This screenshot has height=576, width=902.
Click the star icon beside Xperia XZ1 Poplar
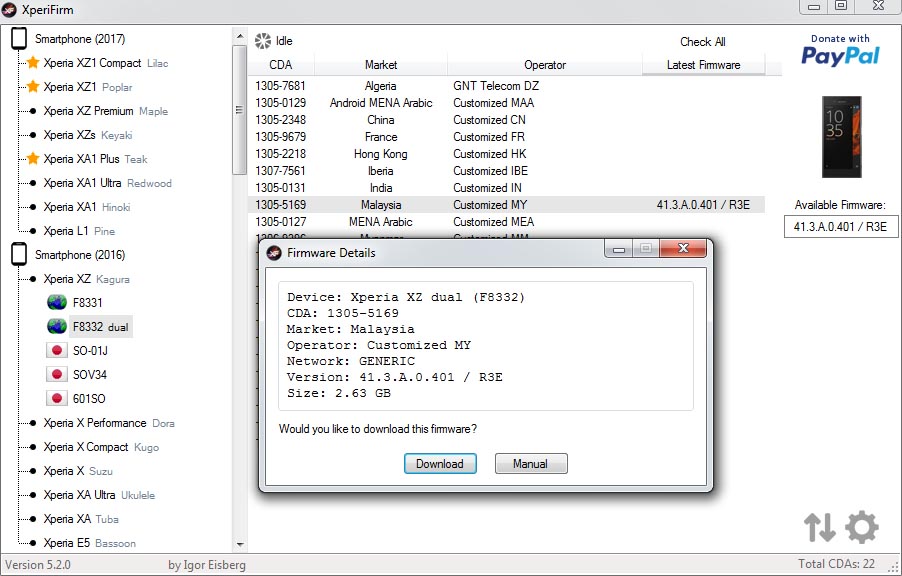point(33,86)
